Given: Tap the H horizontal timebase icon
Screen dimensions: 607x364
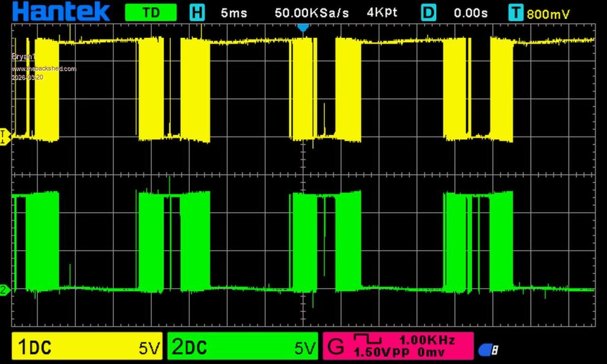Looking at the screenshot, I should pos(196,12).
